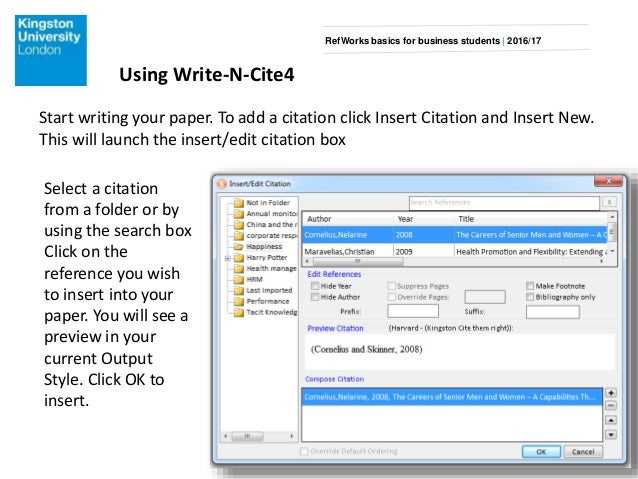Viewport: 638px width, 479px height.
Task: Click the open Happiness folder icon
Action: pyautogui.click(x=238, y=247)
